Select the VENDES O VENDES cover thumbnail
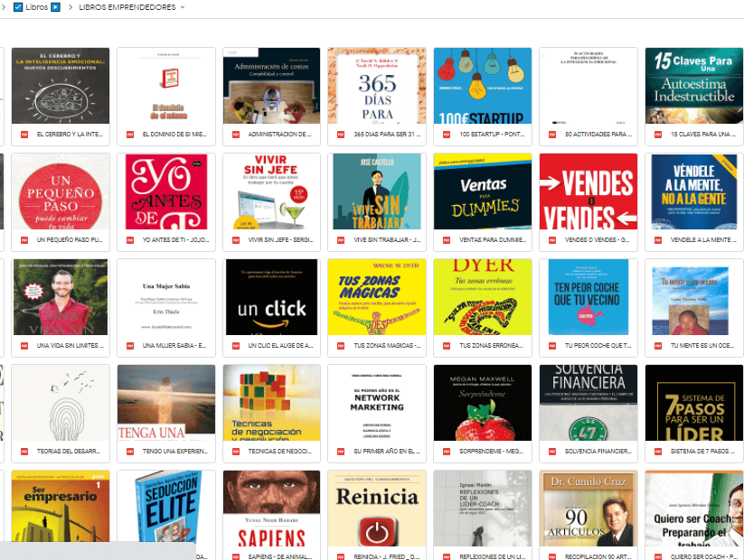 [589, 191]
